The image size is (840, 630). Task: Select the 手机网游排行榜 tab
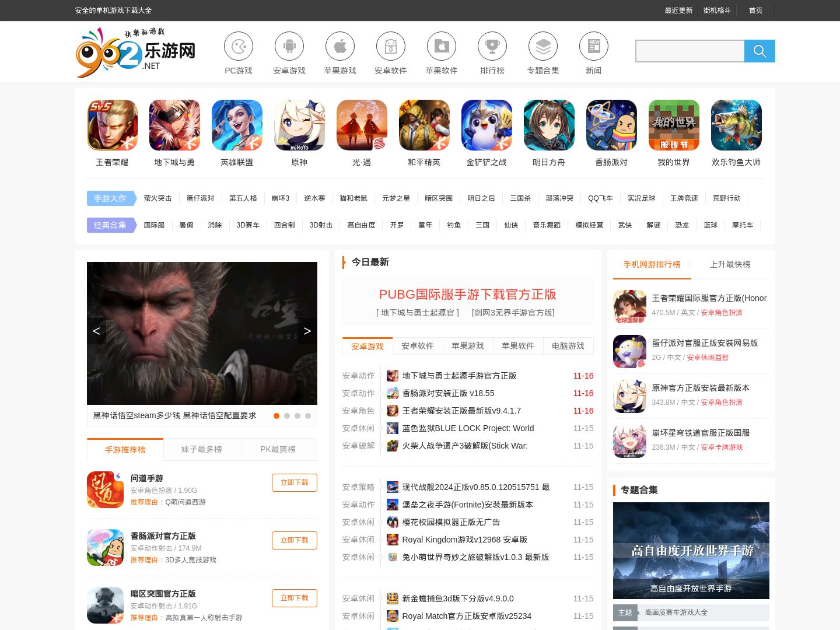[x=652, y=264]
